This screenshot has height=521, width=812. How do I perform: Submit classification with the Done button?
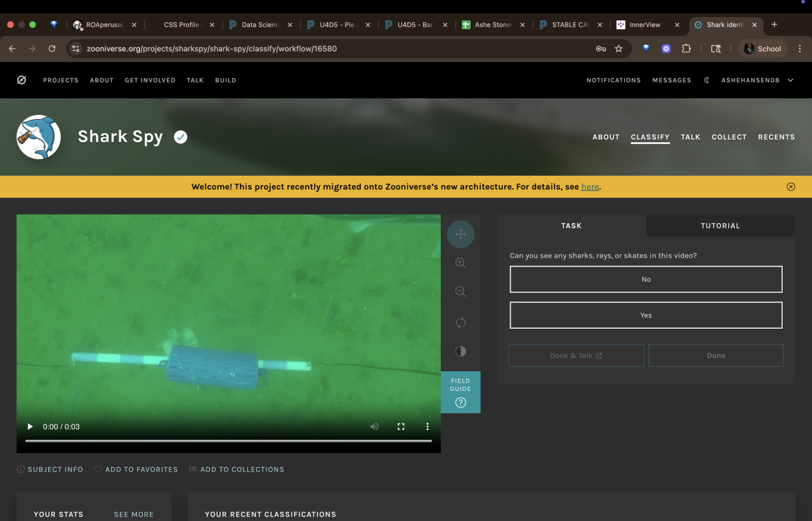(716, 355)
